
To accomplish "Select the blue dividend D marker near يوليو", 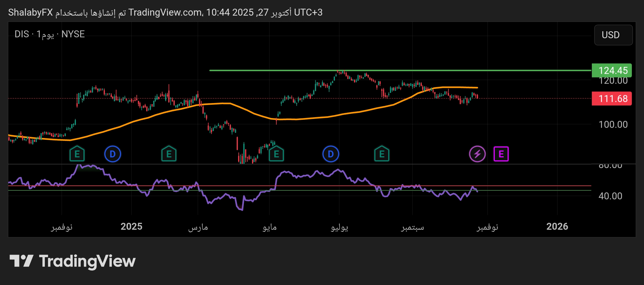I will tap(331, 154).
